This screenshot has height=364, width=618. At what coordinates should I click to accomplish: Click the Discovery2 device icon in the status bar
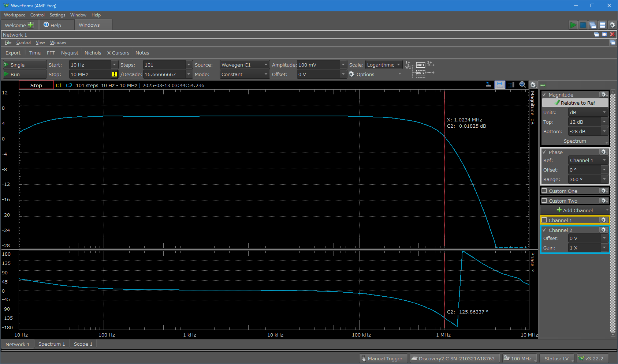tap(414, 359)
